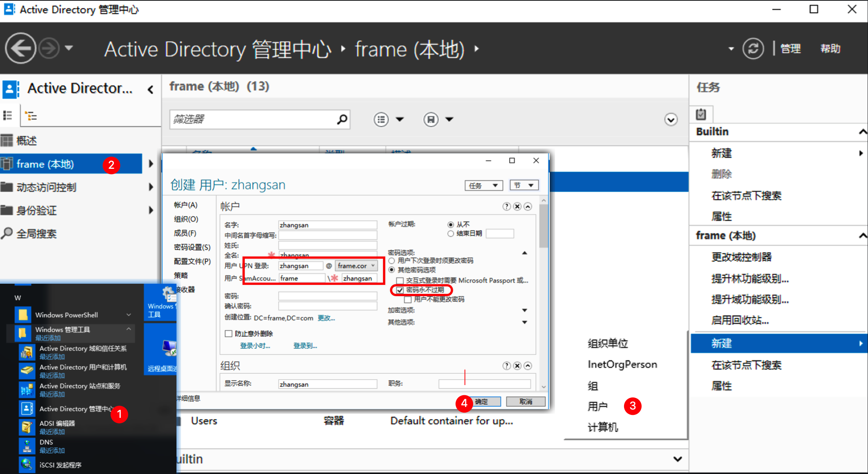868x474 pixels.
Task: Open the 任务 dropdown in dialog
Action: click(x=483, y=185)
